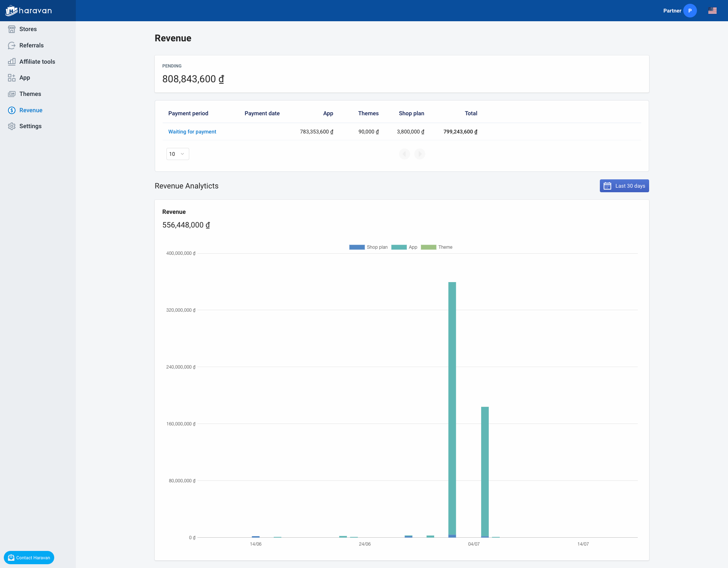Click the Revenue dollar icon

pos(12,110)
